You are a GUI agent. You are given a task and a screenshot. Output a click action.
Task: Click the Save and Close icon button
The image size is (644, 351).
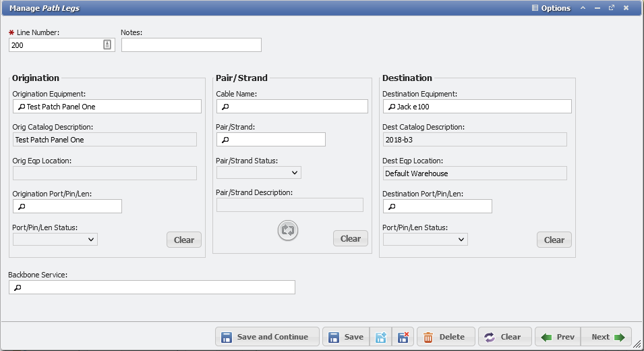point(403,337)
